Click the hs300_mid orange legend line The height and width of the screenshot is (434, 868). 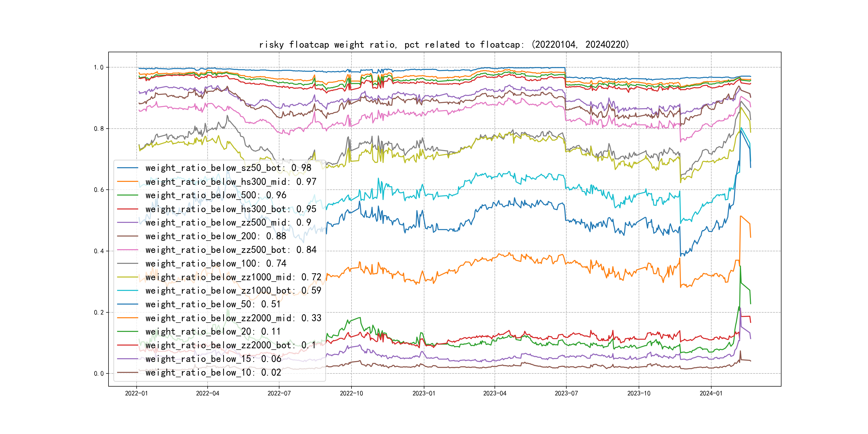[x=127, y=182]
